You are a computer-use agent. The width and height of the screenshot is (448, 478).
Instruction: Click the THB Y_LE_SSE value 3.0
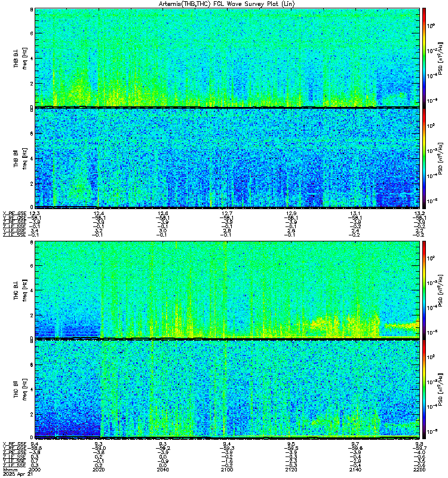point(163,231)
